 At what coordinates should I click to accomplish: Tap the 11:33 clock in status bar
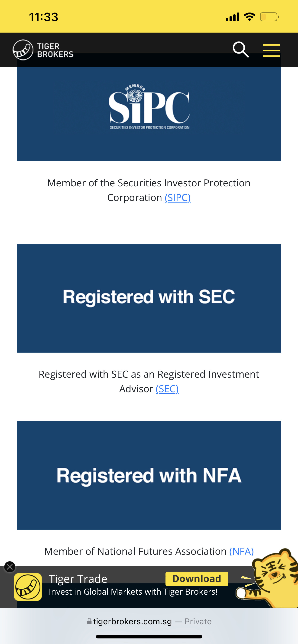(x=44, y=17)
